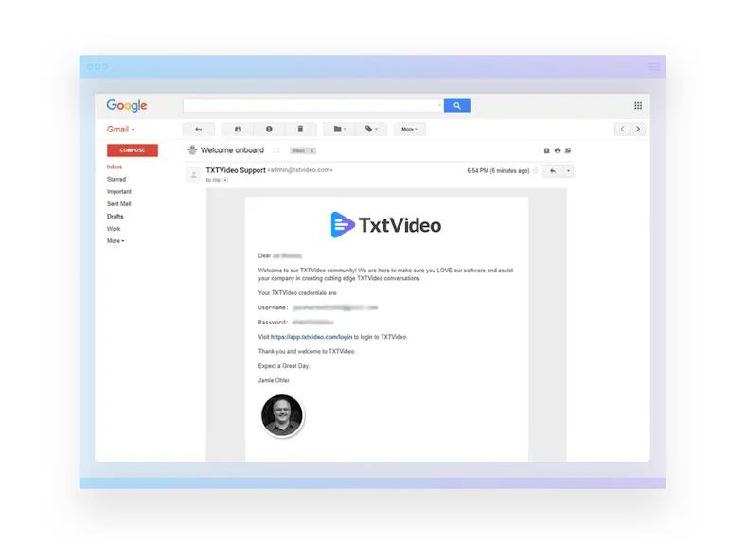The image size is (746, 560).
Task: Focus the mail search field
Action: [313, 106]
